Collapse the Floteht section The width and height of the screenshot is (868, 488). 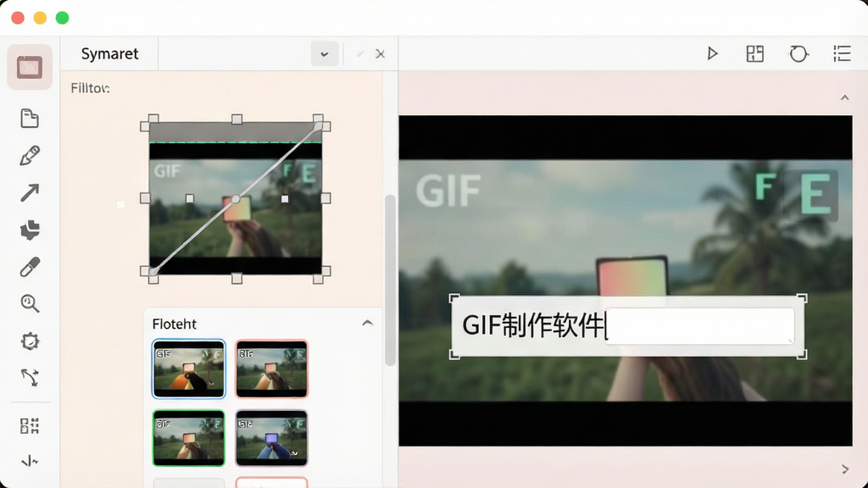pos(367,323)
